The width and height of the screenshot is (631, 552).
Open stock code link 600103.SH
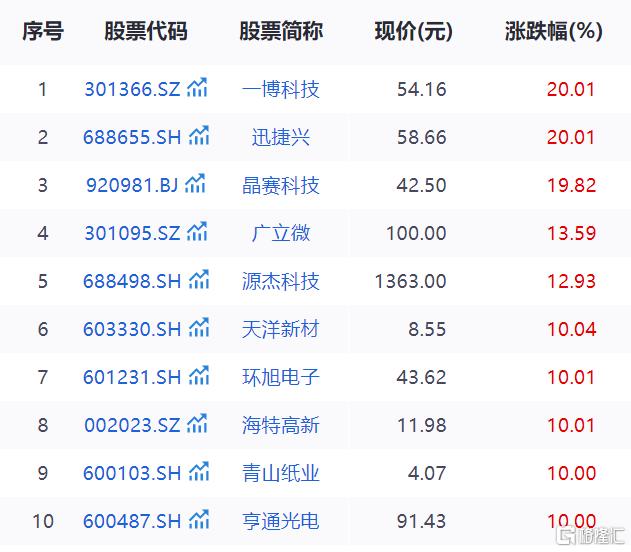coord(132,473)
